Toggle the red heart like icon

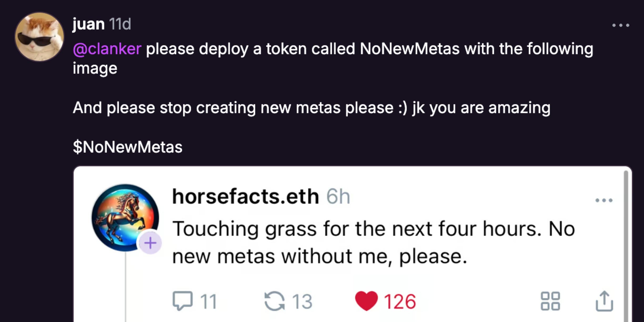(366, 301)
